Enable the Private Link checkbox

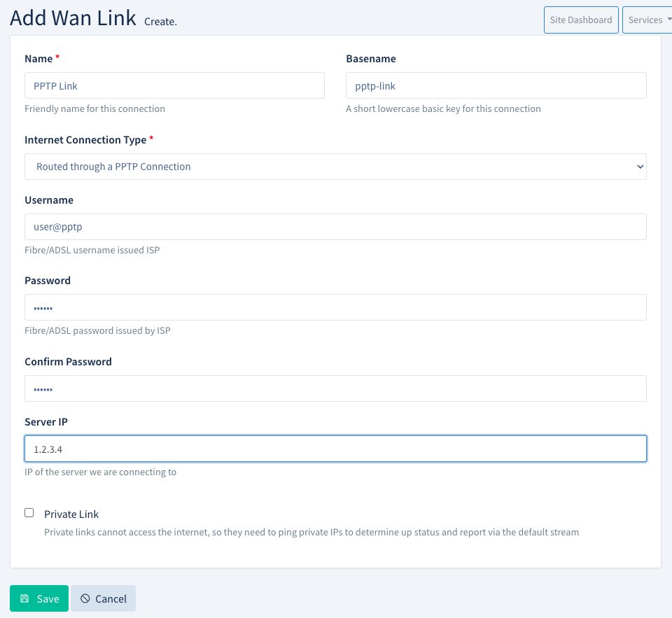pos(29,513)
